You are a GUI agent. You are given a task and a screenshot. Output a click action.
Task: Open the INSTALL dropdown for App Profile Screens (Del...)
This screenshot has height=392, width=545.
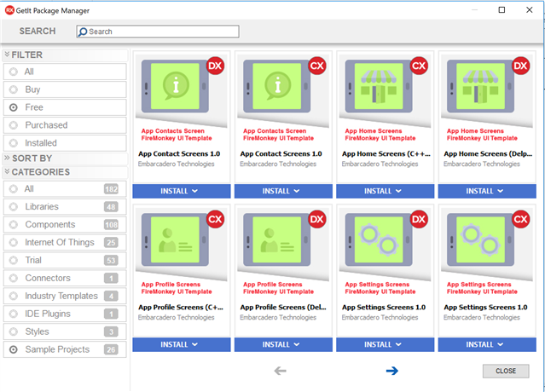[283, 344]
